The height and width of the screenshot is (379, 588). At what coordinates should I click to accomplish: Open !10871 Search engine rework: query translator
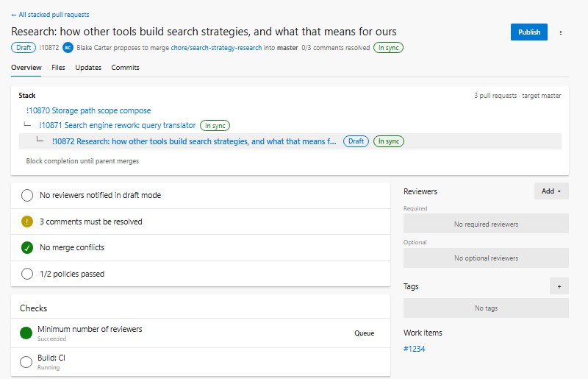pyautogui.click(x=118, y=125)
